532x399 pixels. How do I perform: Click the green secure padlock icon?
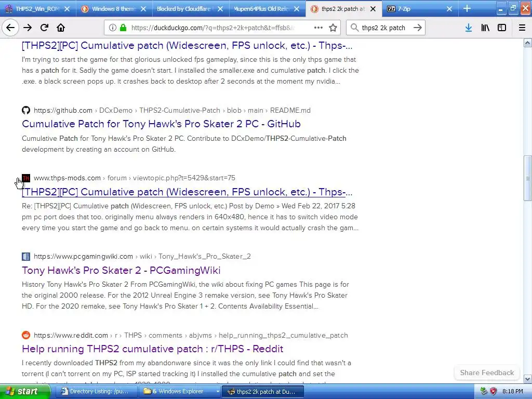(x=123, y=28)
